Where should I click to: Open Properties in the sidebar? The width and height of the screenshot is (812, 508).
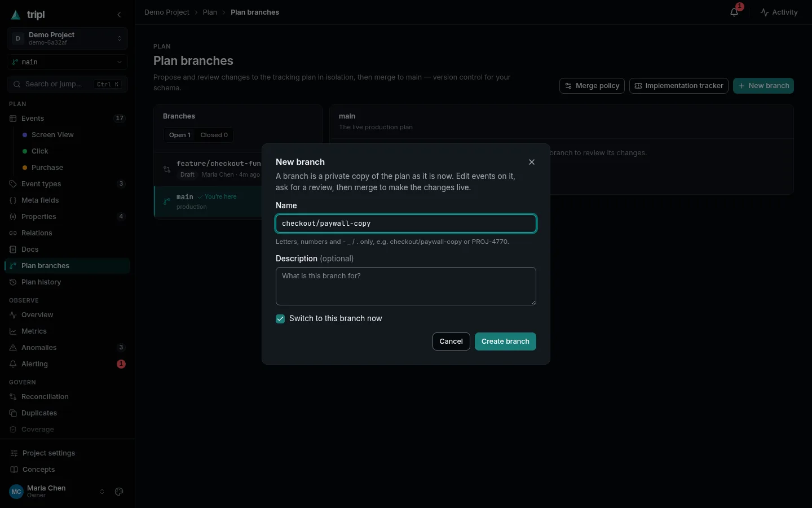coord(68,217)
